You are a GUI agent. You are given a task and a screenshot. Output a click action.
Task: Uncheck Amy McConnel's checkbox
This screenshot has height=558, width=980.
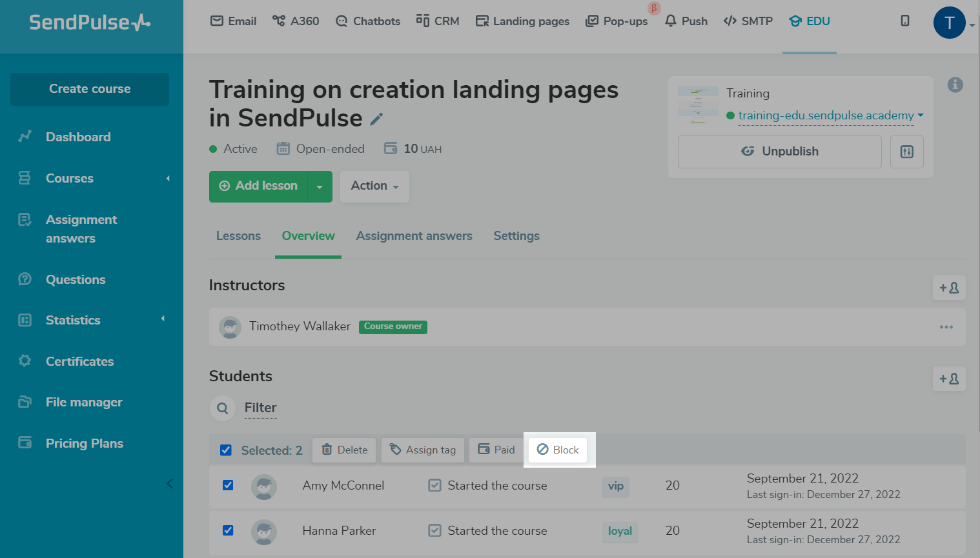(x=228, y=485)
